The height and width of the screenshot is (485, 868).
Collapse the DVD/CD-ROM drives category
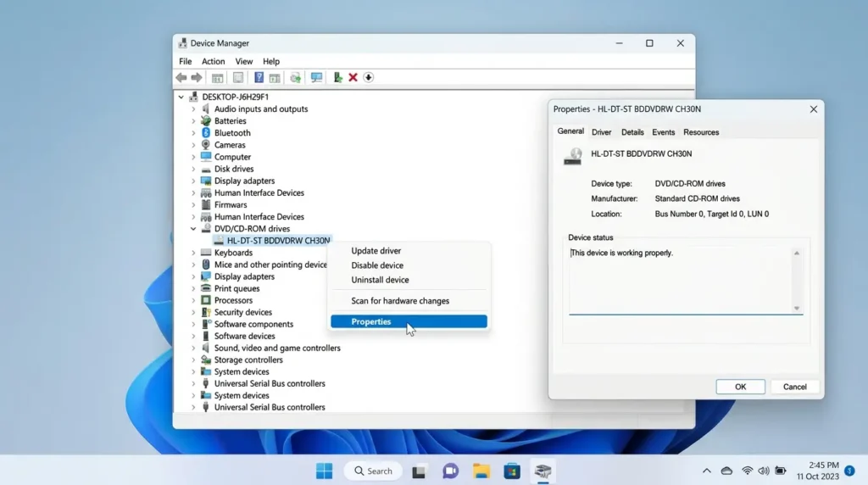(x=193, y=229)
